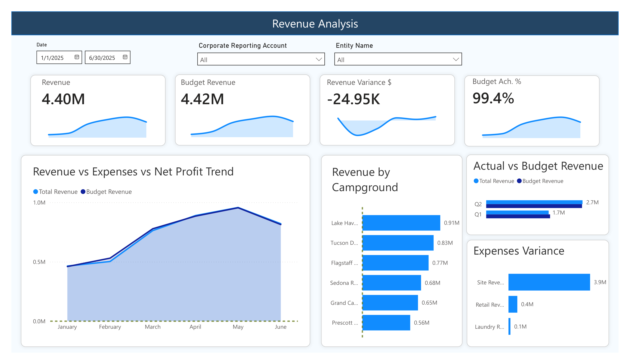The height and width of the screenshot is (364, 630).
Task: Click the Revenue Analysis header title
Action: pyautogui.click(x=315, y=23)
